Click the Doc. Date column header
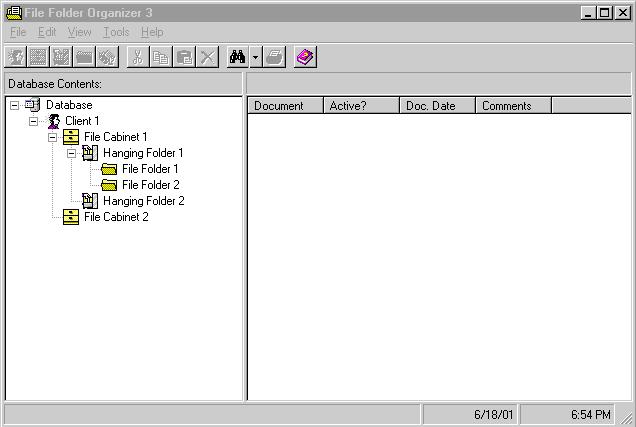The image size is (636, 427). pos(437,105)
